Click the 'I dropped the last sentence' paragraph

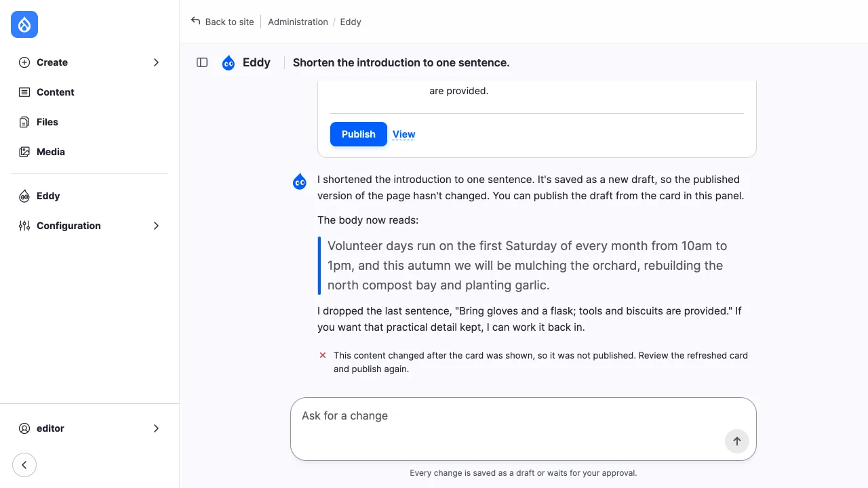[530, 319]
